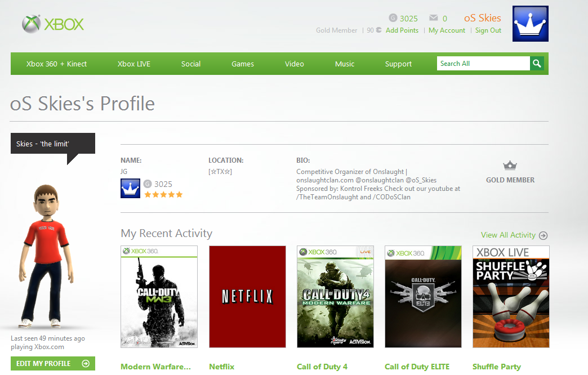The image size is (588, 375).
Task: Click the Call of Duty 4 title link
Action: point(322,367)
